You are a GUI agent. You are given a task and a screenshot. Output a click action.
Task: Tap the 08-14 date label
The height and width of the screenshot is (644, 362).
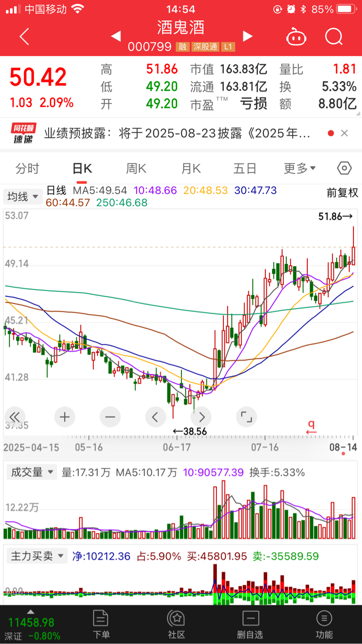point(343,447)
